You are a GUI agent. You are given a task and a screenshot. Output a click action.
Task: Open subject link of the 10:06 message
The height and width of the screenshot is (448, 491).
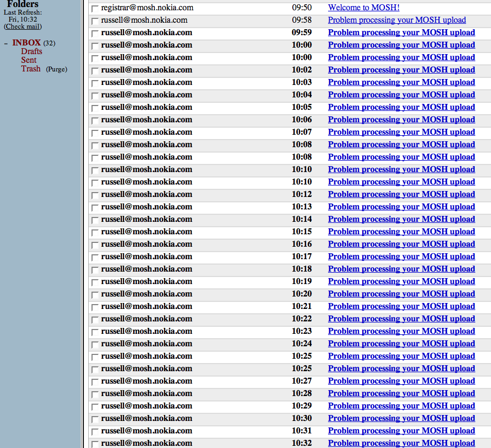click(402, 120)
